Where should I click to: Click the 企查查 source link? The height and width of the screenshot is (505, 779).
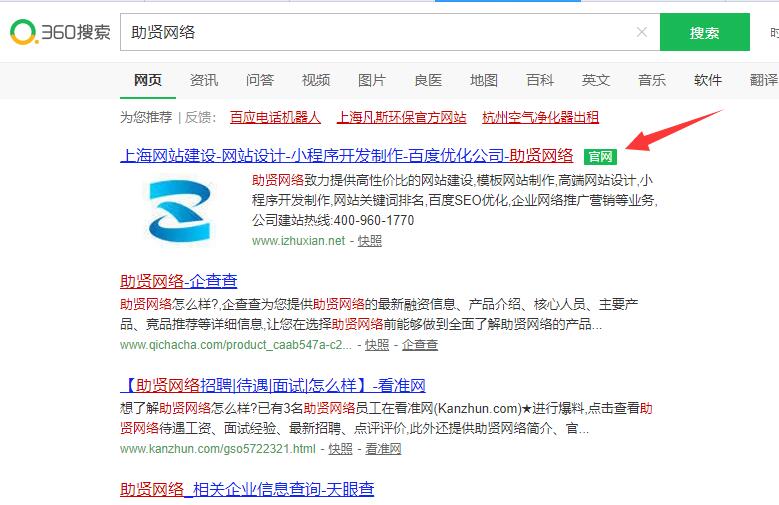click(x=420, y=345)
